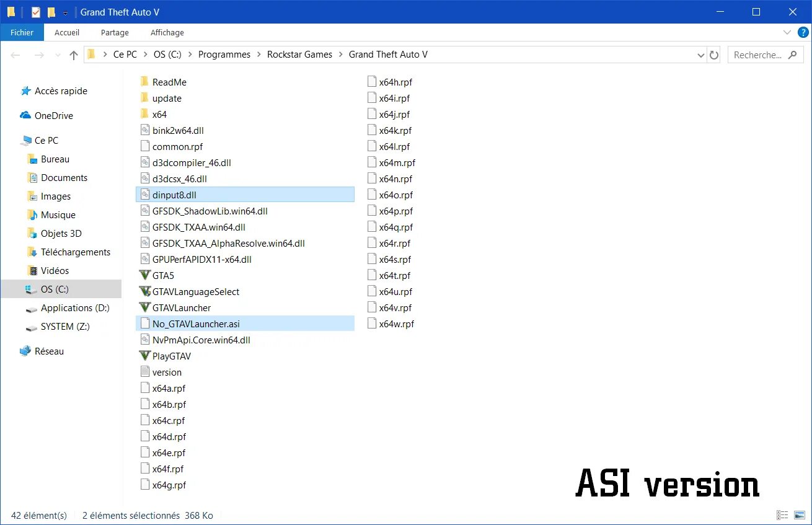Viewport: 812px width, 525px height.
Task: Select the dinput8.dll file icon
Action: click(145, 195)
